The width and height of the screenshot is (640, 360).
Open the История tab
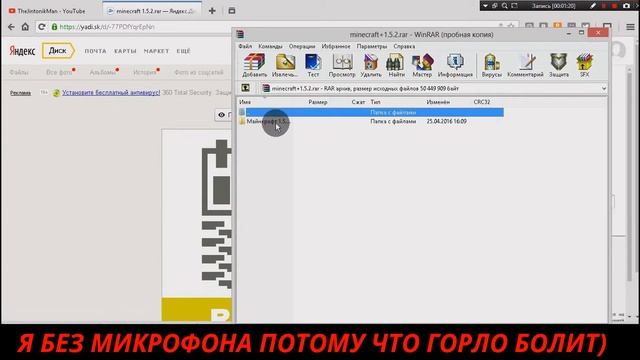pos(144,72)
